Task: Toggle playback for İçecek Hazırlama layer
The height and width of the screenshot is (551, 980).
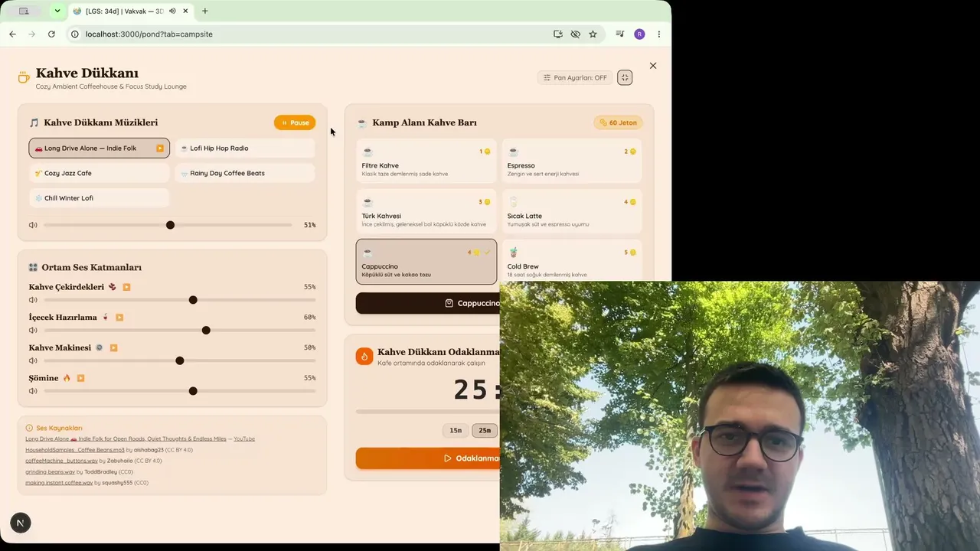Action: (119, 318)
